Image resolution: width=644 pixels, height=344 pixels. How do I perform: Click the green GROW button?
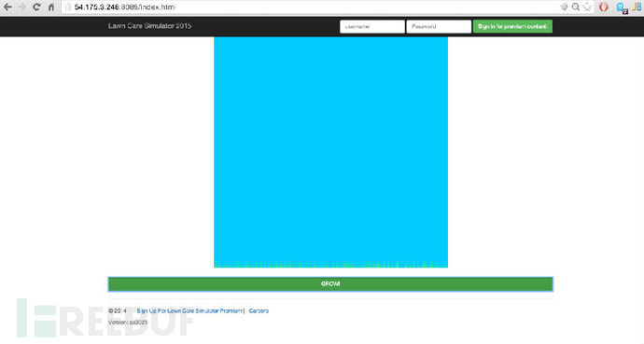(x=330, y=284)
